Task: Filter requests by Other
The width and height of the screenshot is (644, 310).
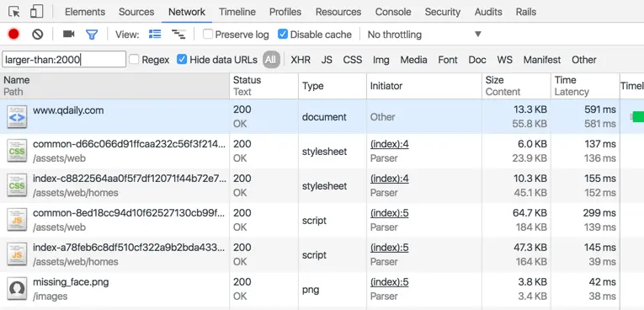Action: [x=584, y=60]
